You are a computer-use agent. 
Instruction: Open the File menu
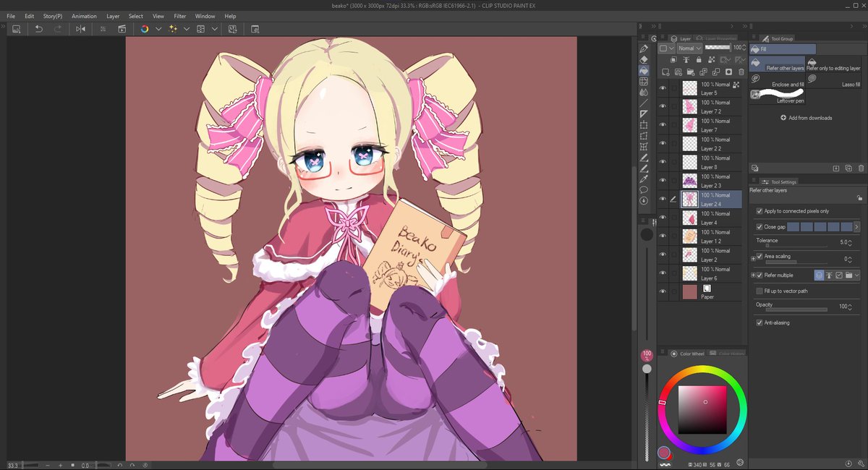11,16
